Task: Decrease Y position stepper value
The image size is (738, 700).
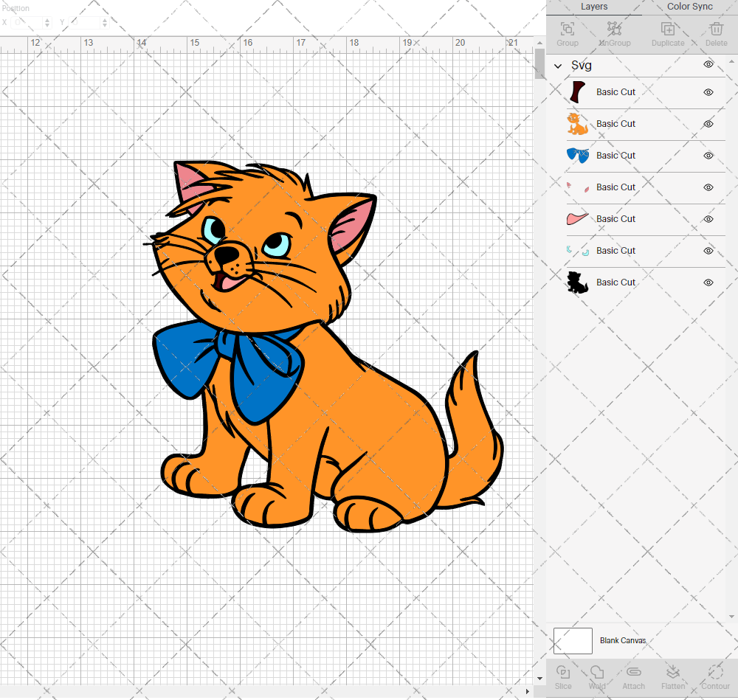Action: pyautogui.click(x=104, y=26)
